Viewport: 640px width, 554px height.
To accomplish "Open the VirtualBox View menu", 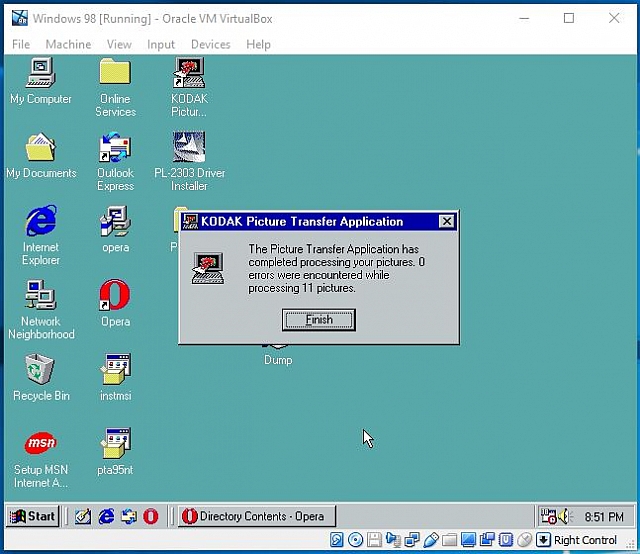I will click(119, 44).
